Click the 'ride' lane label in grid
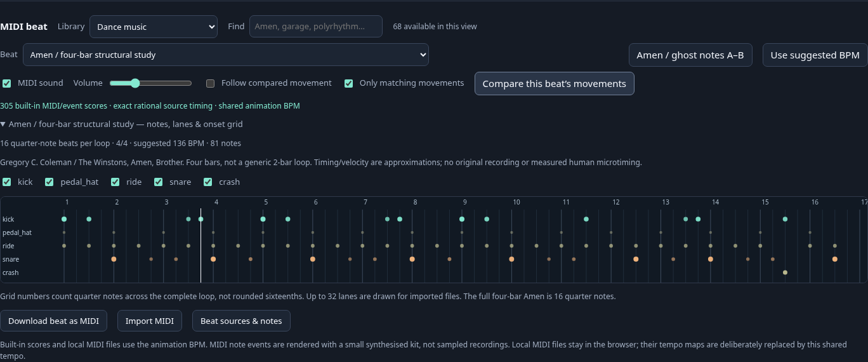868x362 pixels. pos(8,246)
